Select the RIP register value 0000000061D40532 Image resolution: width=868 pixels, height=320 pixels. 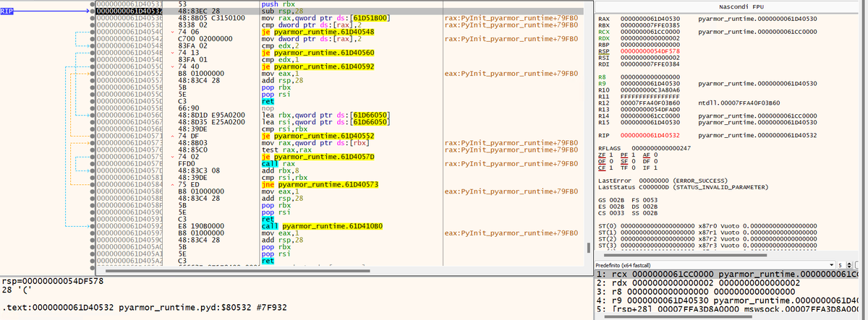pos(650,135)
